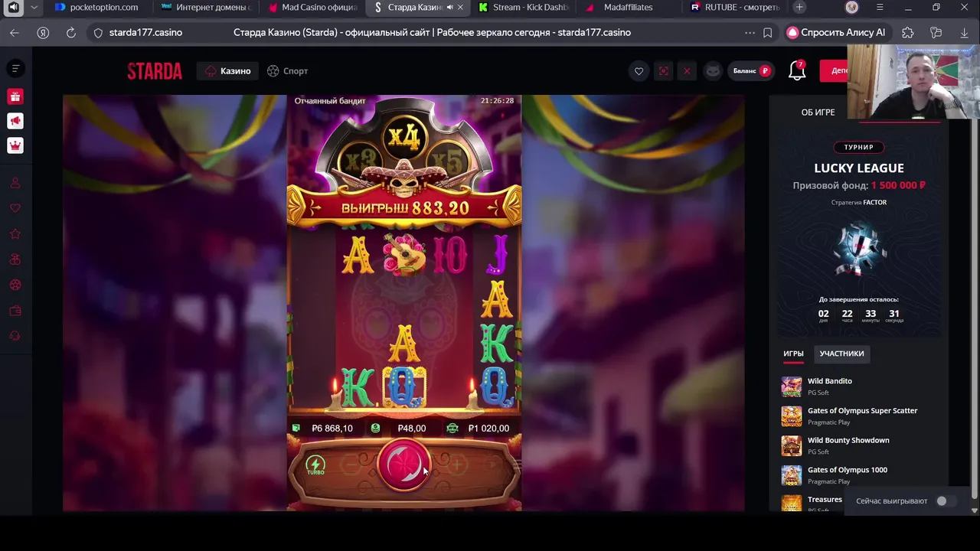
Task: Decrease bet with the minus button
Action: point(351,465)
